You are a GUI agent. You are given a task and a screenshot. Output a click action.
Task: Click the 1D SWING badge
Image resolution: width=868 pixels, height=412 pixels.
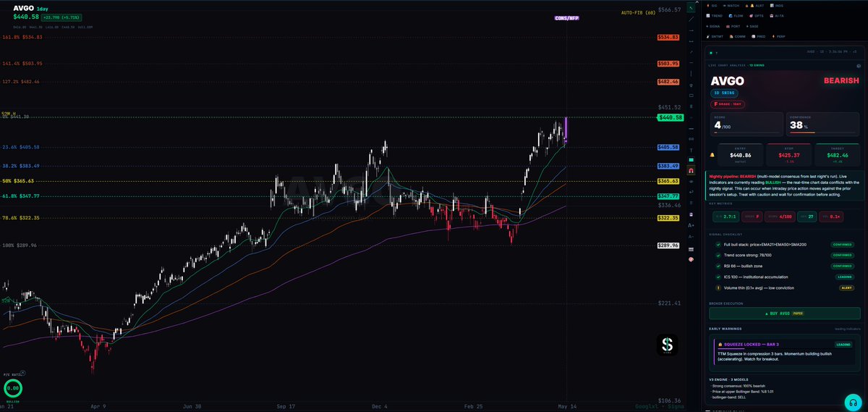(x=724, y=93)
